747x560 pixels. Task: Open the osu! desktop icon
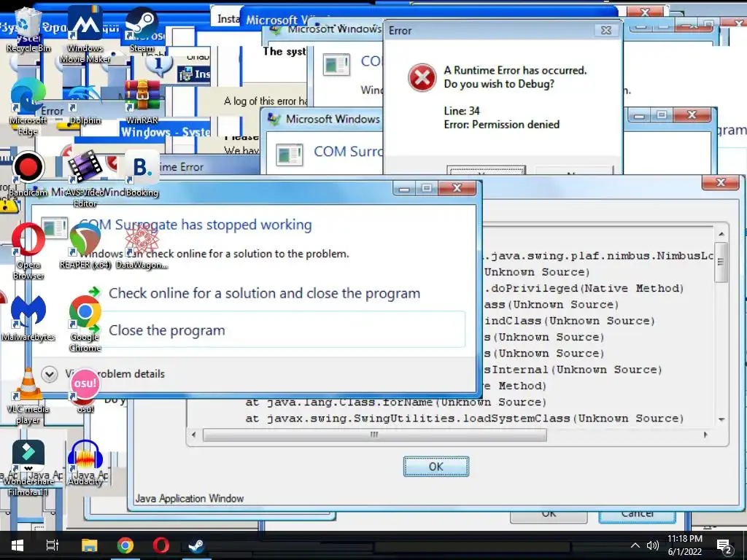click(x=85, y=391)
